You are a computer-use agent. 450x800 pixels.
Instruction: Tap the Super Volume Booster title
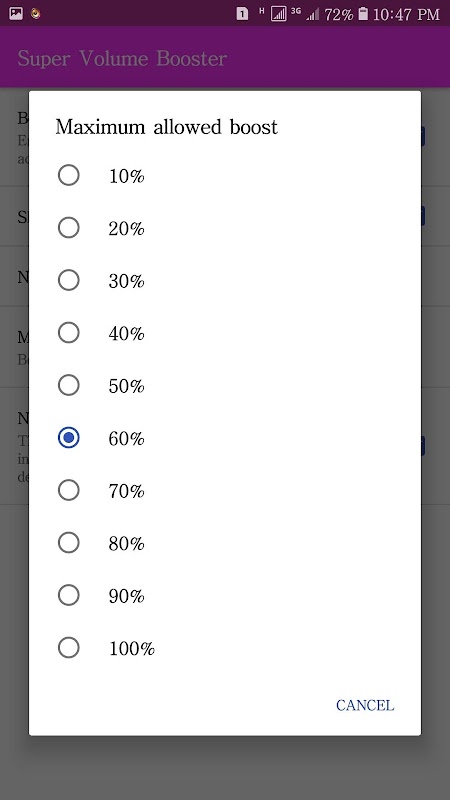[x=122, y=58]
